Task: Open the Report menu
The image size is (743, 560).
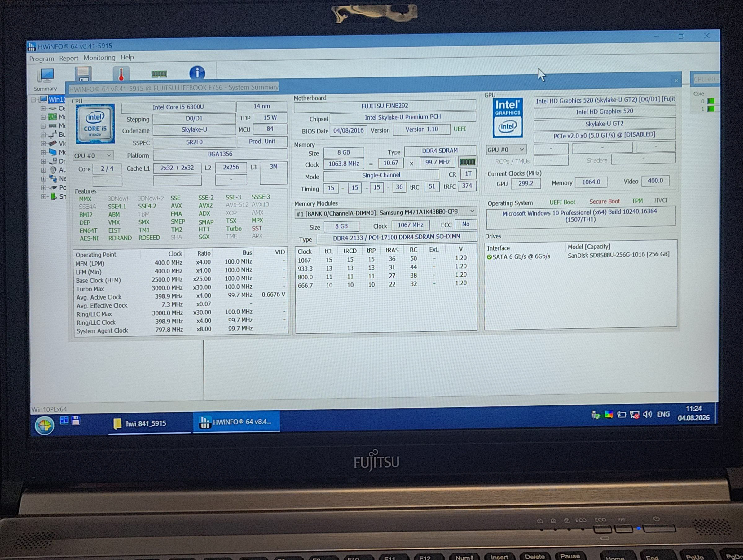Action: 68,59
